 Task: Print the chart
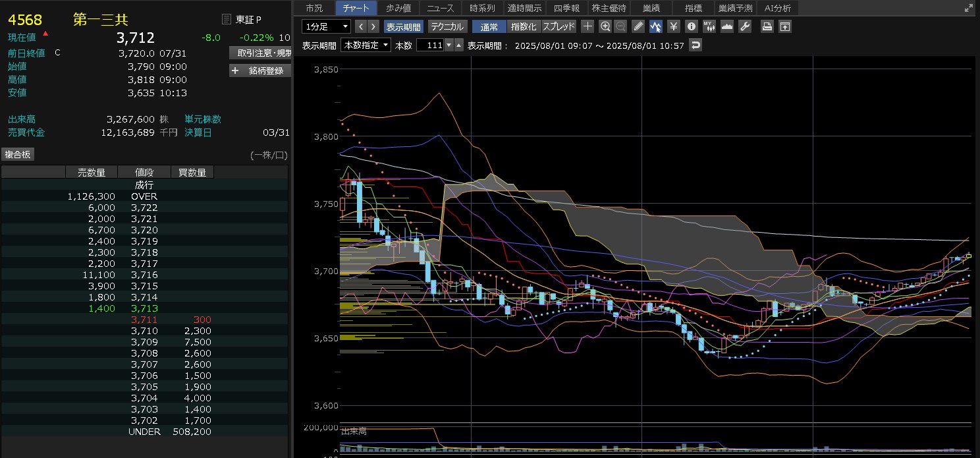coord(767,26)
